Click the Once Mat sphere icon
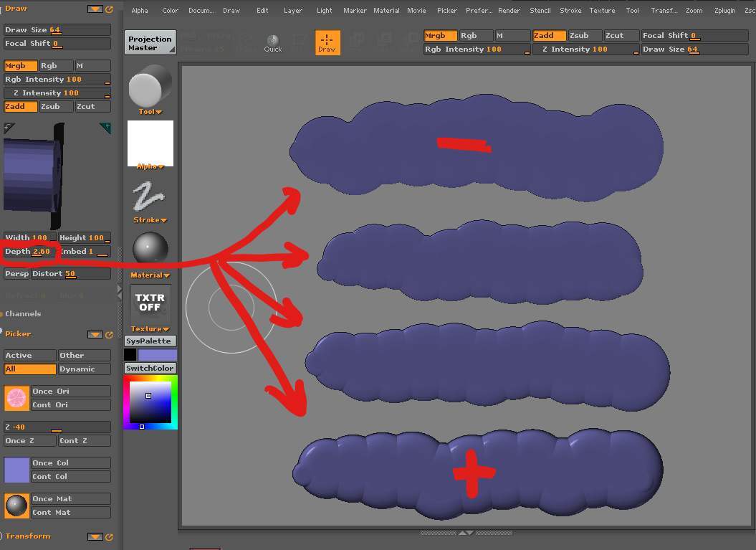Viewport: 756px width, 550px height. [x=16, y=506]
